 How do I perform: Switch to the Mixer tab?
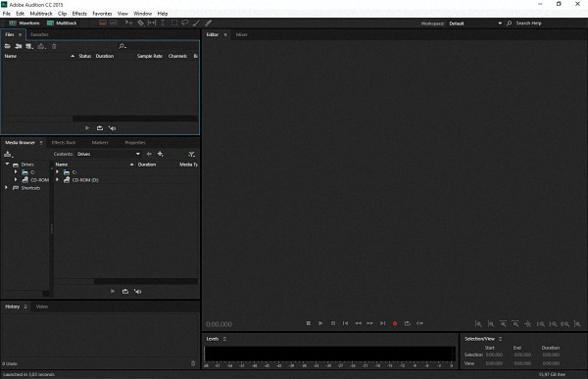pyautogui.click(x=241, y=34)
